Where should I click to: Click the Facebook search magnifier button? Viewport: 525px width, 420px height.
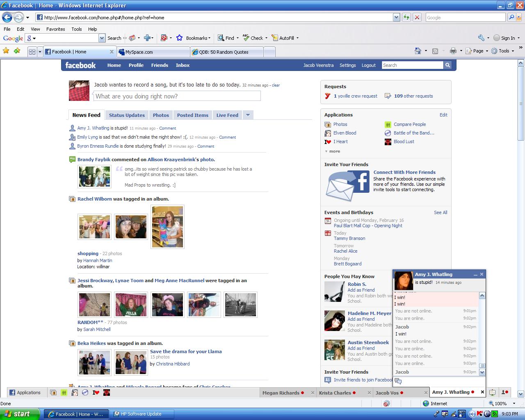(447, 65)
